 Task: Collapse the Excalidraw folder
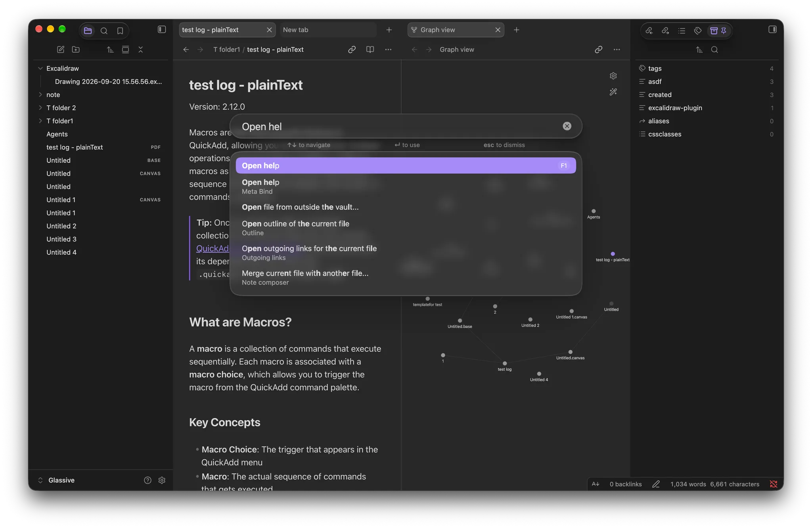click(40, 68)
